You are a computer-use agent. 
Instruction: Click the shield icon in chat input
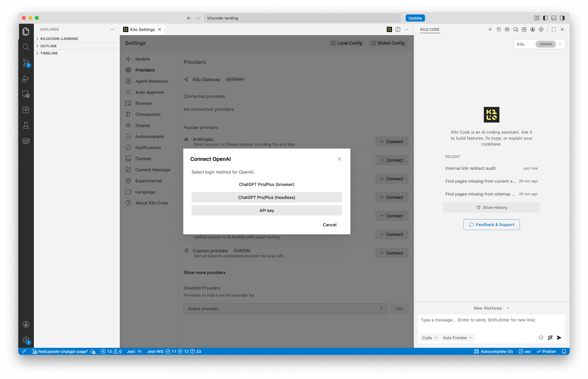[541, 338]
